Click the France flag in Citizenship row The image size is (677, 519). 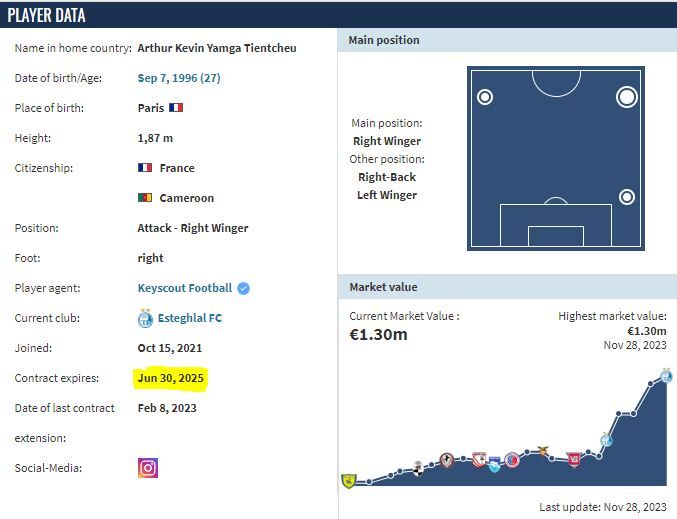coord(145,168)
